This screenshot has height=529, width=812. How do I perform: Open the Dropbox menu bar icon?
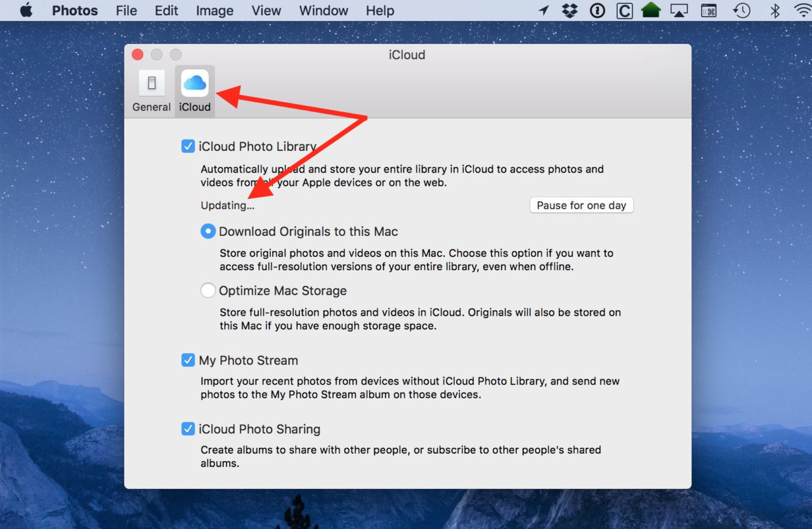point(570,10)
